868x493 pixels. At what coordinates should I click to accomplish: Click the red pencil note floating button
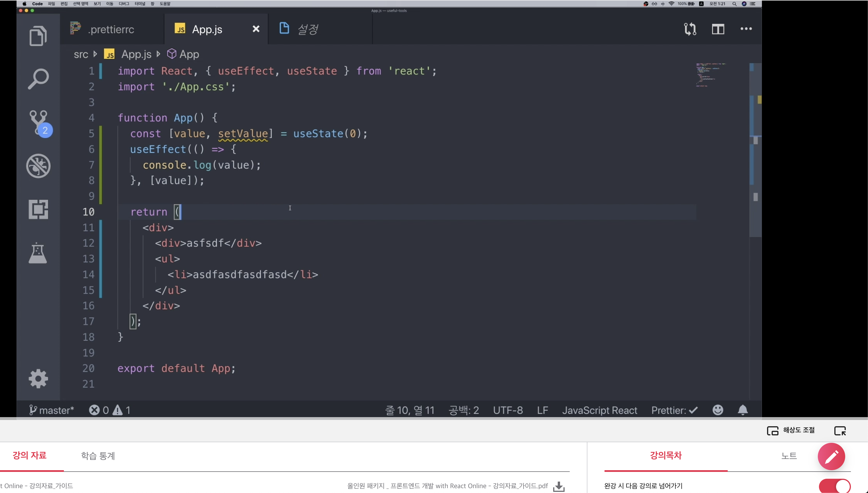coord(831,456)
